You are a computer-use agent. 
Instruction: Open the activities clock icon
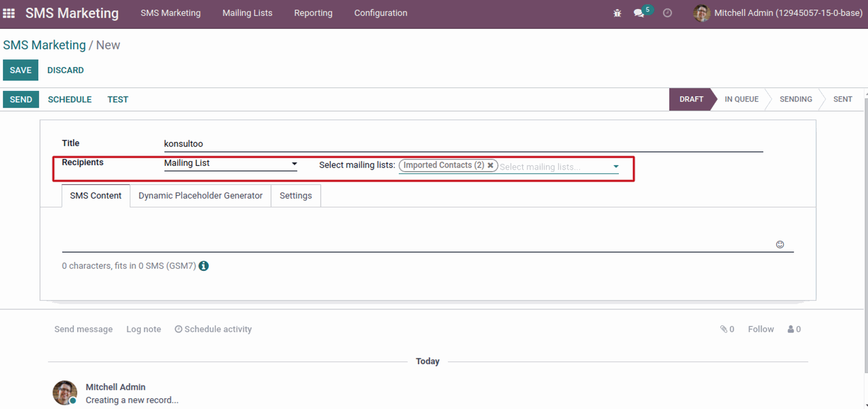point(667,13)
